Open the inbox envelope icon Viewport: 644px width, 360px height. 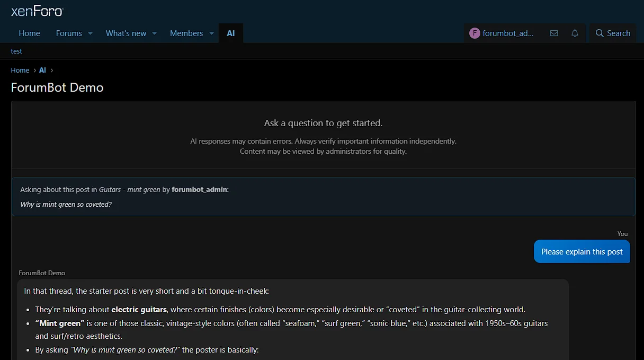click(553, 33)
